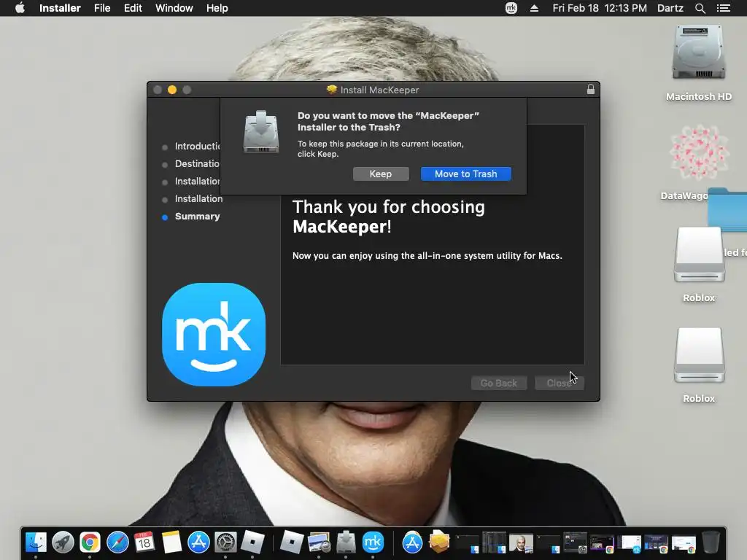Open the Apple menu

click(x=20, y=8)
